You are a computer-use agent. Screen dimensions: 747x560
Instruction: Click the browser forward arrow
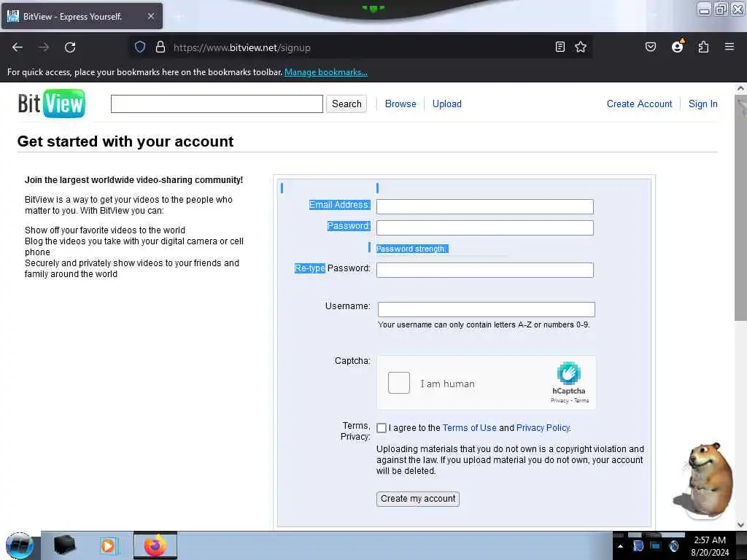point(44,47)
